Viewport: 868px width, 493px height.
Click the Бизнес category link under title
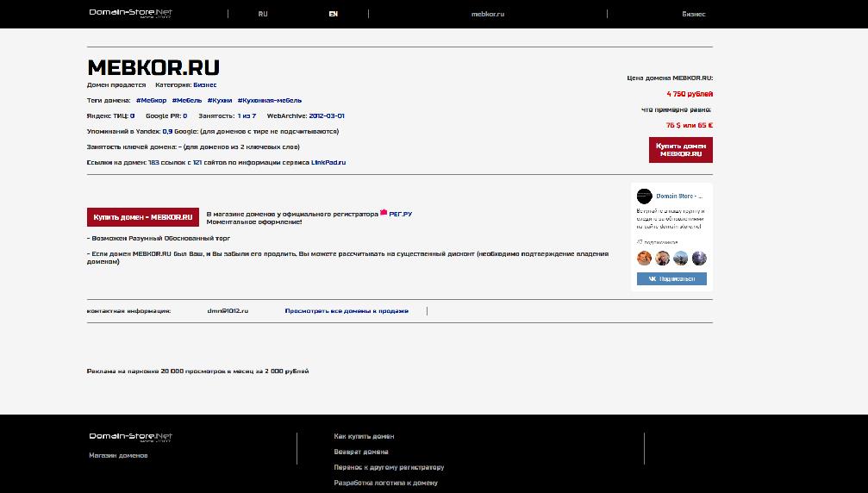point(205,85)
